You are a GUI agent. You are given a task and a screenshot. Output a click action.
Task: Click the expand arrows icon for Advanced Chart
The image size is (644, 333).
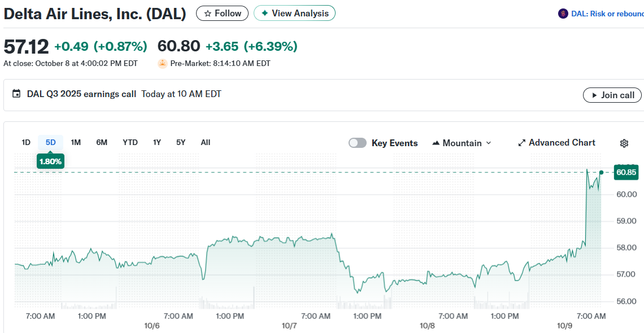click(x=522, y=143)
